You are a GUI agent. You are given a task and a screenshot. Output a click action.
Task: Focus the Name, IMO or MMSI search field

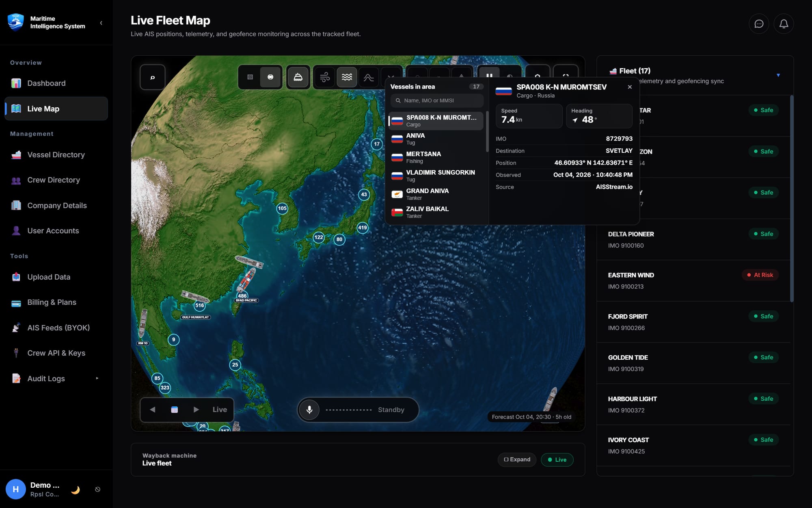[437, 100]
